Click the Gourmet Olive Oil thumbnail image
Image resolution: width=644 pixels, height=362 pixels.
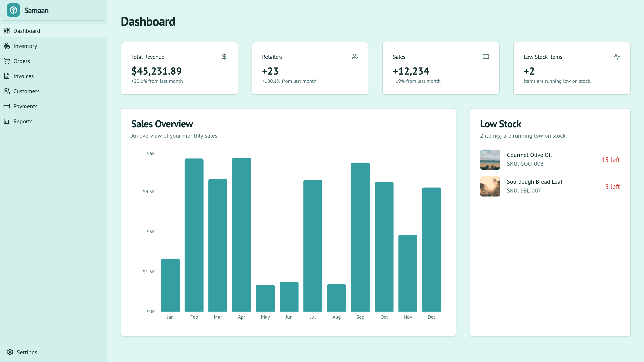point(490,160)
